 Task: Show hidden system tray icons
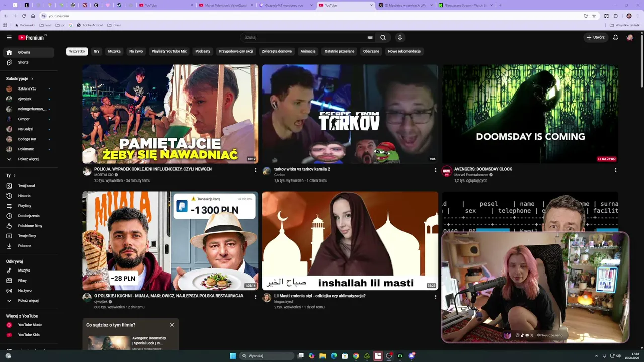pos(597,356)
